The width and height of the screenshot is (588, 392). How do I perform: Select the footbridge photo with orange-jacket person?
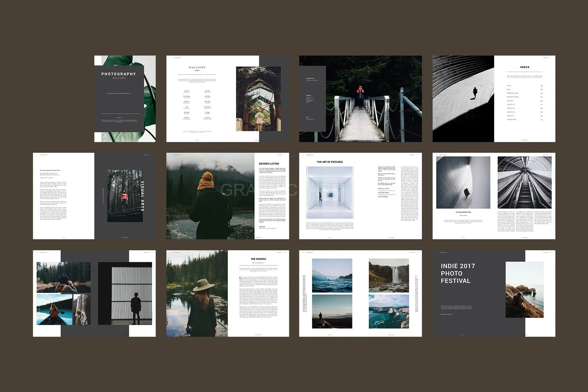coord(361,99)
